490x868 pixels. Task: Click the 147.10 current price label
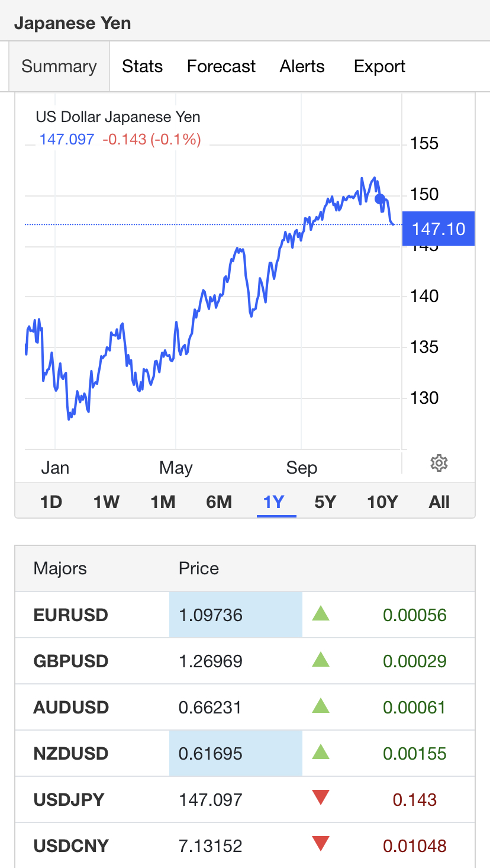pos(439,229)
